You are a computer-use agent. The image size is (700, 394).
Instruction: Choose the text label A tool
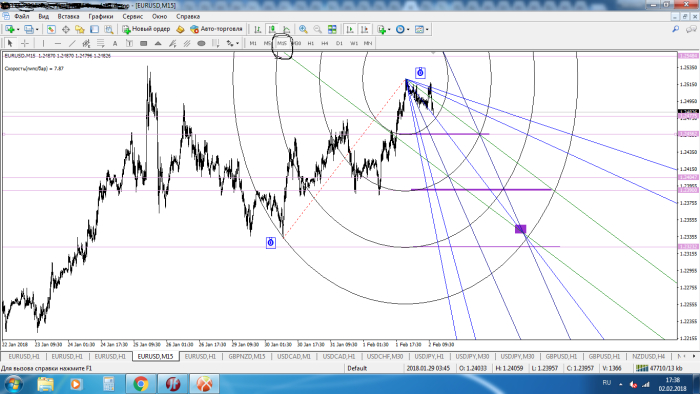(x=115, y=43)
